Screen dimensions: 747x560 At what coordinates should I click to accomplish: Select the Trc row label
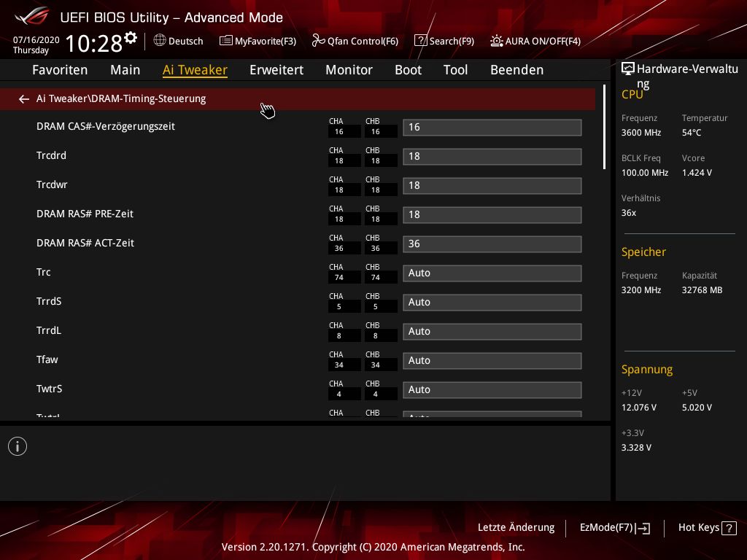pyautogui.click(x=43, y=273)
